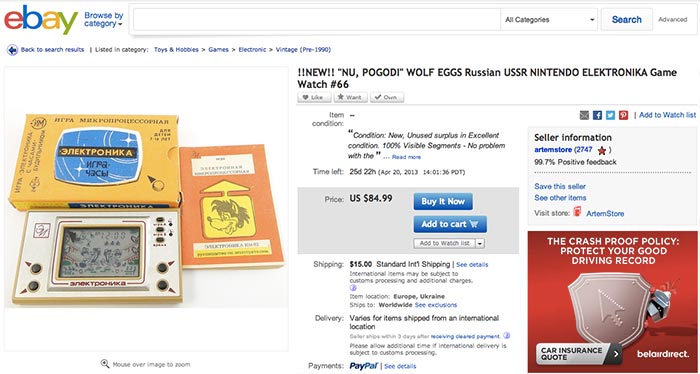The height and width of the screenshot is (374, 700).
Task: Click the Buy It Now button
Action: click(443, 201)
